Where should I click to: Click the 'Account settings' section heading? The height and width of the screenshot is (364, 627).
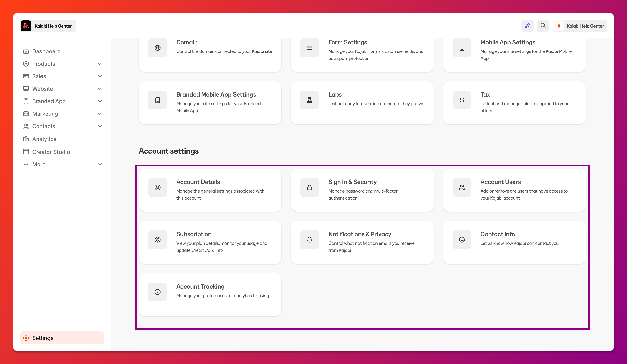click(x=168, y=151)
